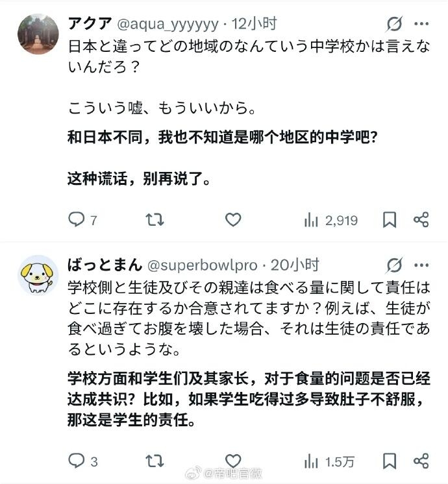Screen dimensions: 448x484
Task: View analytics showing 2,919 views
Action: [x=330, y=221]
